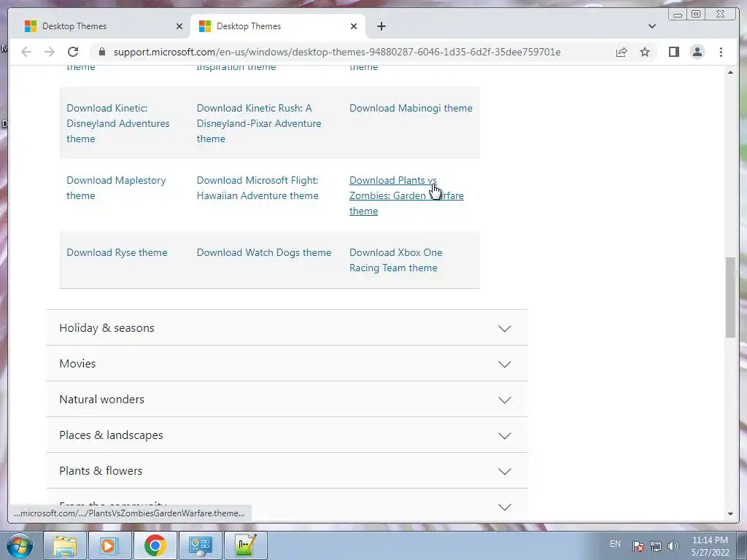This screenshot has height=560, width=747.
Task: Click the network tray icon
Action: pos(656,546)
